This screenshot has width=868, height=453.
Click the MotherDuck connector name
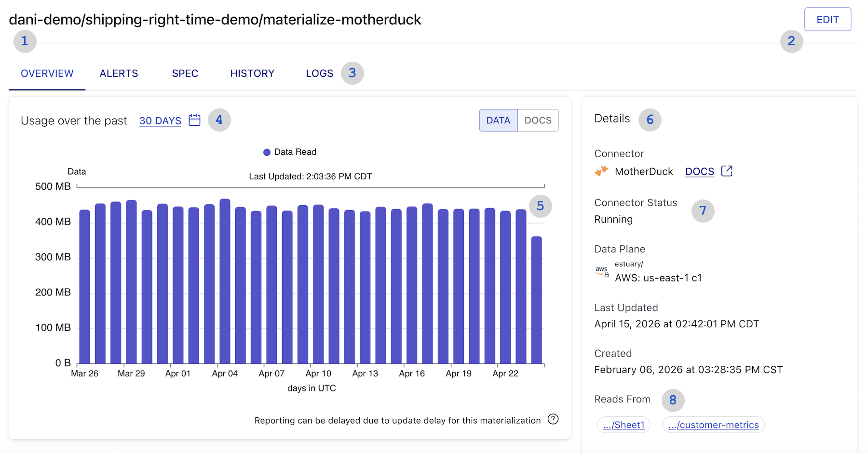[644, 172]
